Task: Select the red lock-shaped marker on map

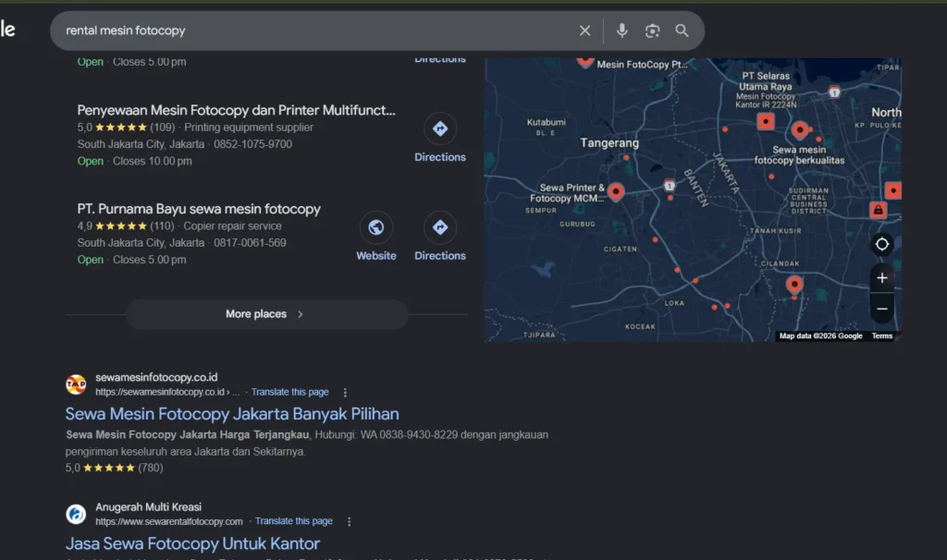Action: pos(878,210)
